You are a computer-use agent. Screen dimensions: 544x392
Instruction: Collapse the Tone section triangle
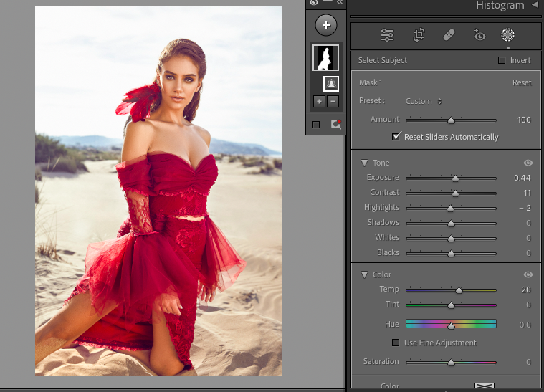(364, 163)
